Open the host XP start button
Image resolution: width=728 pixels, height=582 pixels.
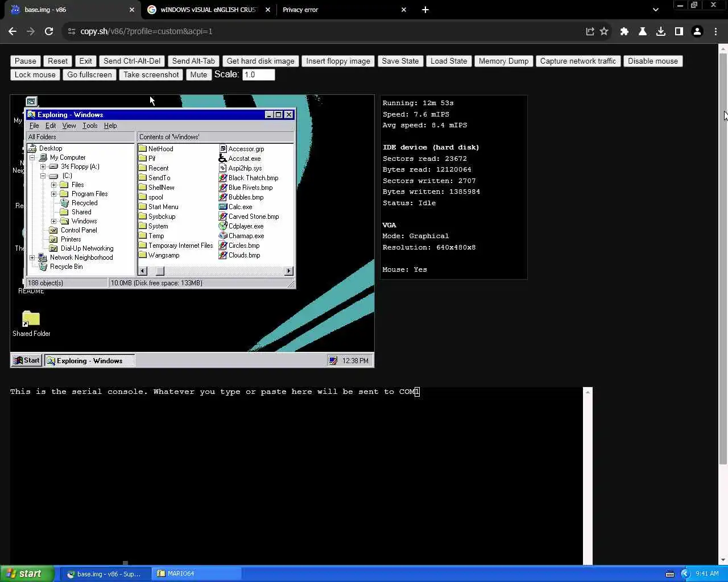27,573
